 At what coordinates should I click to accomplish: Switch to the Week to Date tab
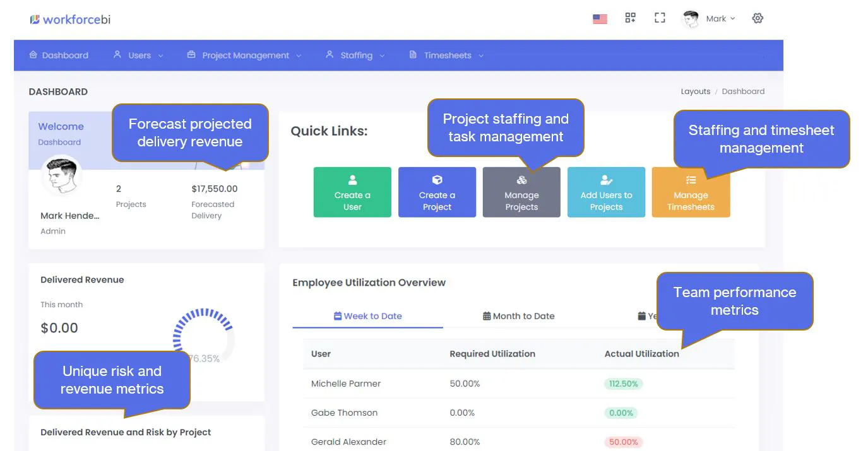tap(367, 316)
